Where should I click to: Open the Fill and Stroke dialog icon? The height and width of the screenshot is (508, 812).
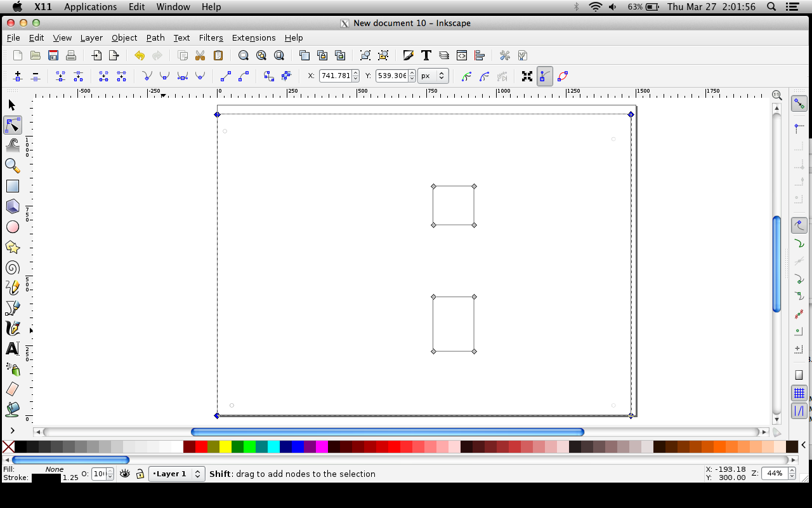coord(409,55)
